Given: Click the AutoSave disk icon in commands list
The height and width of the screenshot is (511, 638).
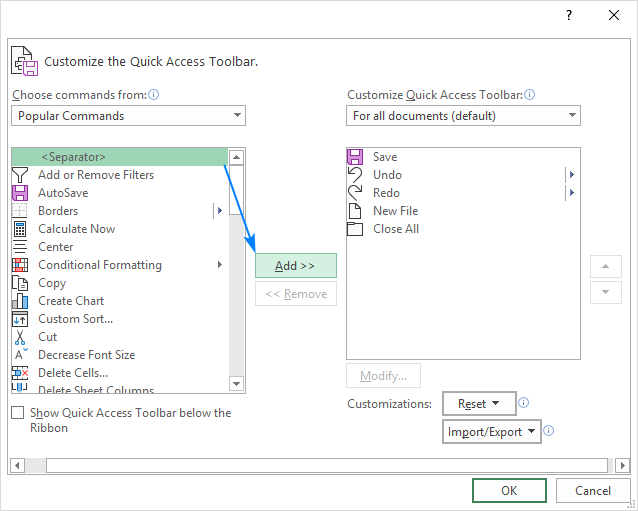Looking at the screenshot, I should [x=20, y=193].
